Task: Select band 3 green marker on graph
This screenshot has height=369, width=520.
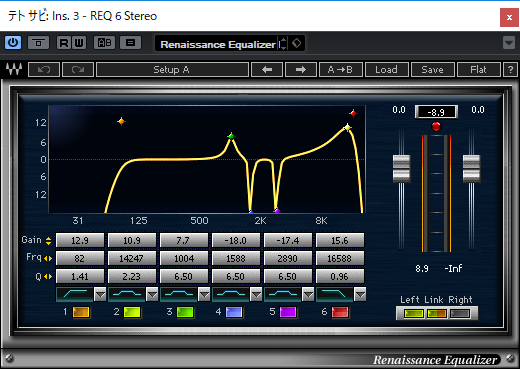Action: [x=231, y=136]
